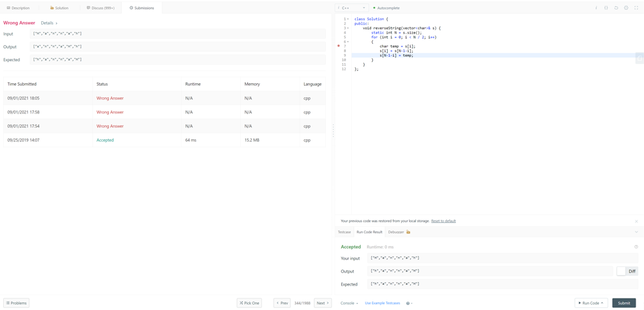Click the breakpoint dot on line 7

pyautogui.click(x=339, y=46)
